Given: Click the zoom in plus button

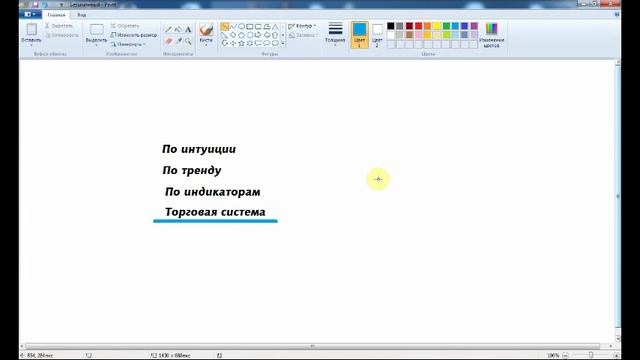Looking at the screenshot, I should point(616,356).
